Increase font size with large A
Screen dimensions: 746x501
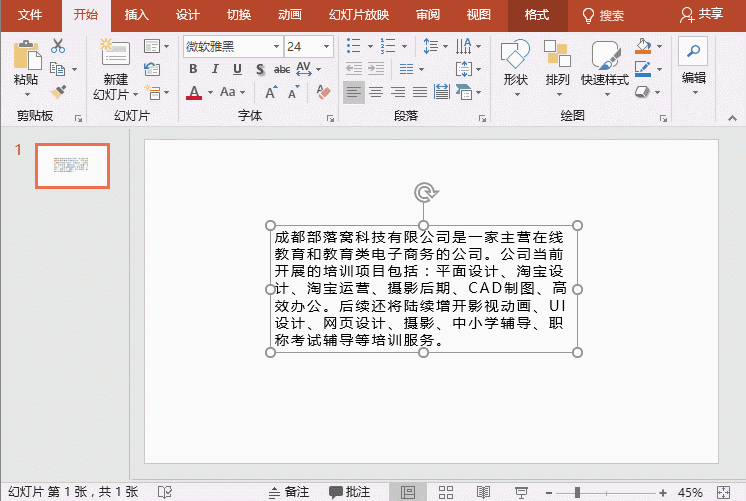tap(271, 92)
